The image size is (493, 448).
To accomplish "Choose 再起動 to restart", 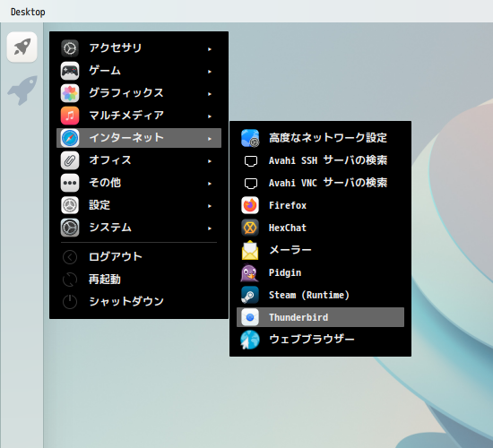I will (x=139, y=280).
